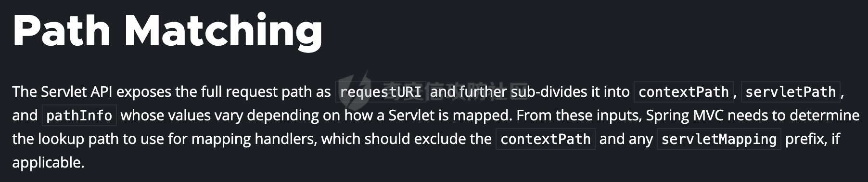Click contextPath code after 'sub-divides it into'
Screen dimensions: 868x182
coord(684,92)
